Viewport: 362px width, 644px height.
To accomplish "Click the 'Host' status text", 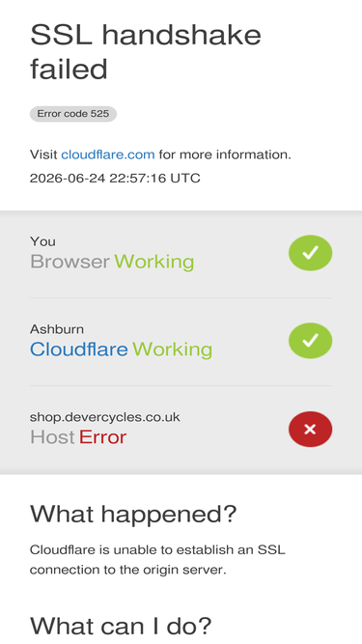I will coord(52,437).
